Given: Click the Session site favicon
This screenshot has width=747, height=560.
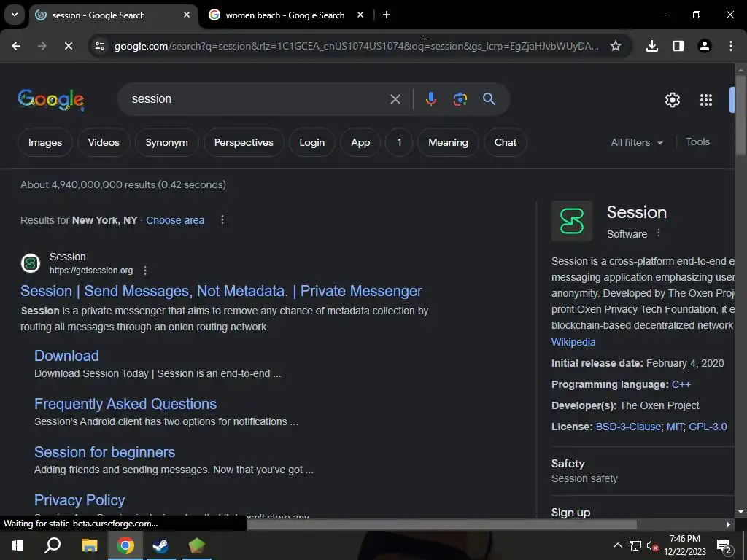Looking at the screenshot, I should (31, 263).
